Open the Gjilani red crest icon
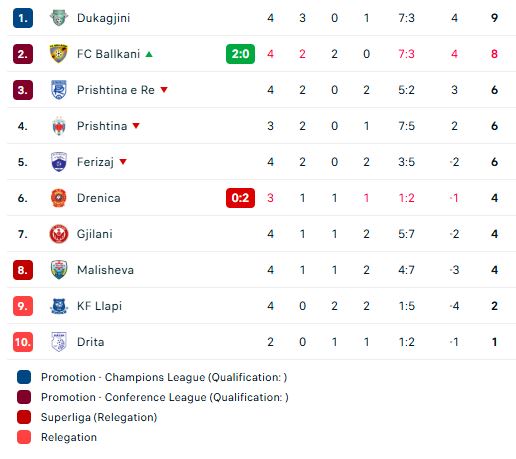This screenshot has width=516, height=459. (x=59, y=234)
